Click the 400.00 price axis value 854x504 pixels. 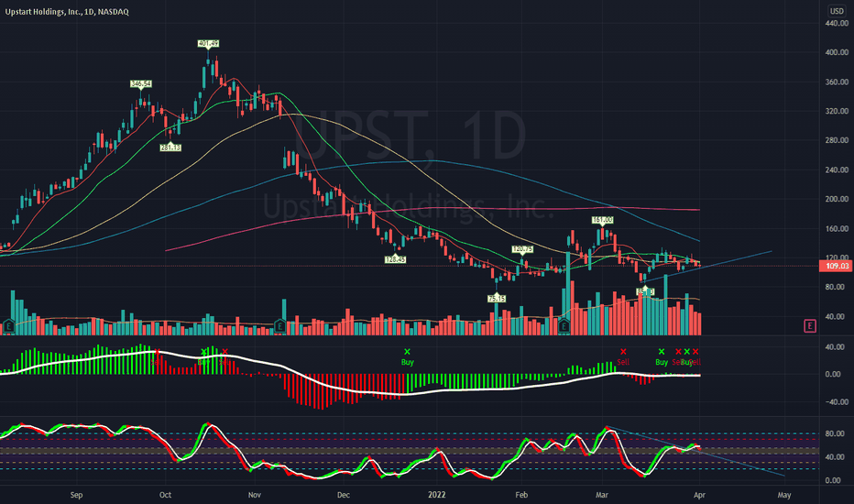tap(837, 52)
